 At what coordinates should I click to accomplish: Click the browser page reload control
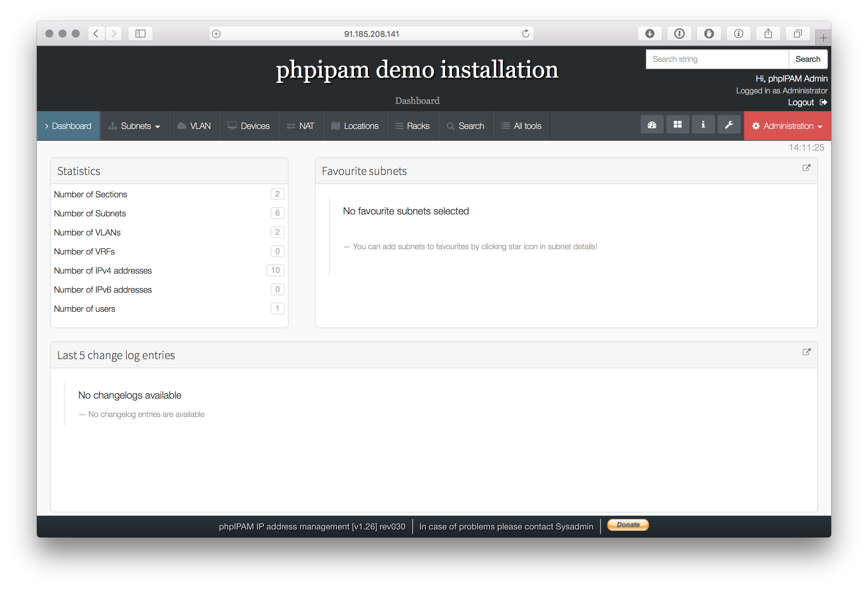click(526, 33)
